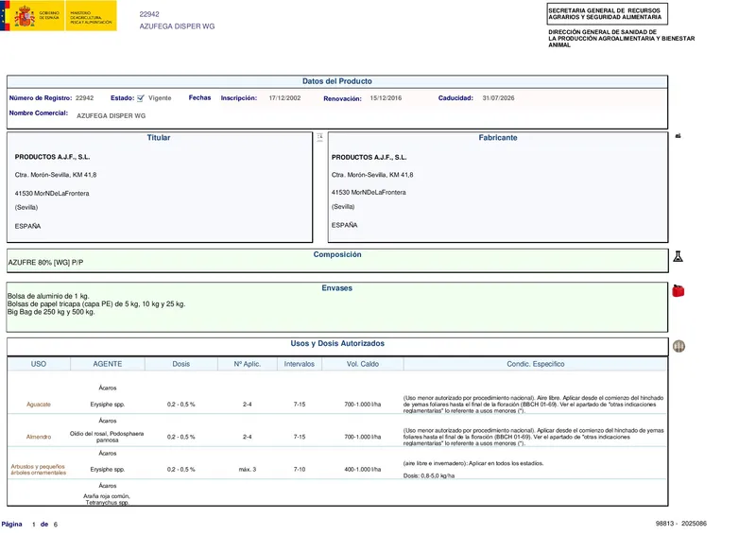
Task: Click the Fabricante panel heading
Action: 498,137
